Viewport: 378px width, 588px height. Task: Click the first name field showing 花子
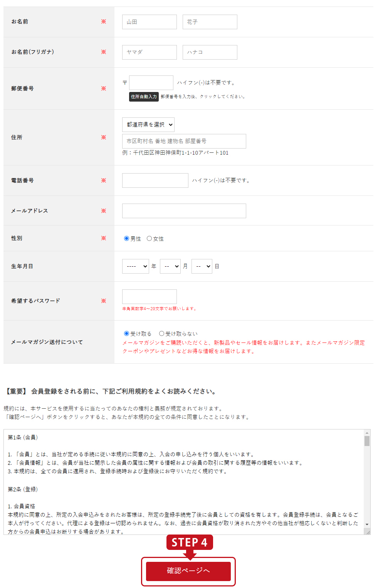(x=210, y=22)
